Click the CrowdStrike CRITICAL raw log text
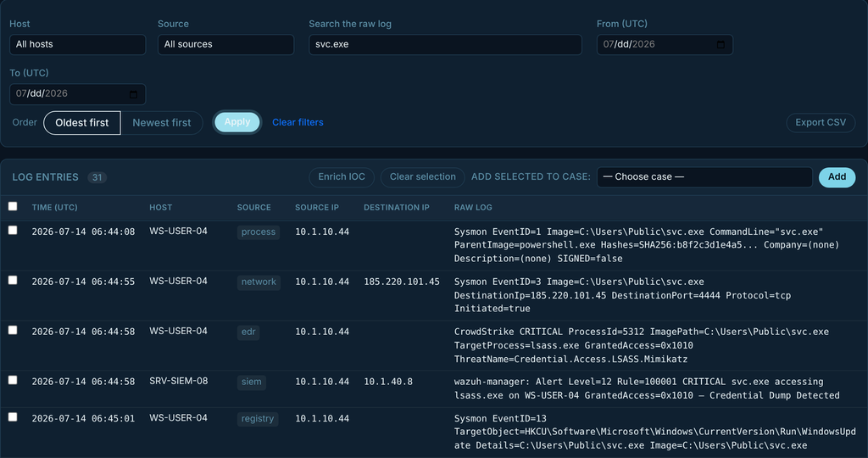Image resolution: width=868 pixels, height=458 pixels. tap(642, 345)
